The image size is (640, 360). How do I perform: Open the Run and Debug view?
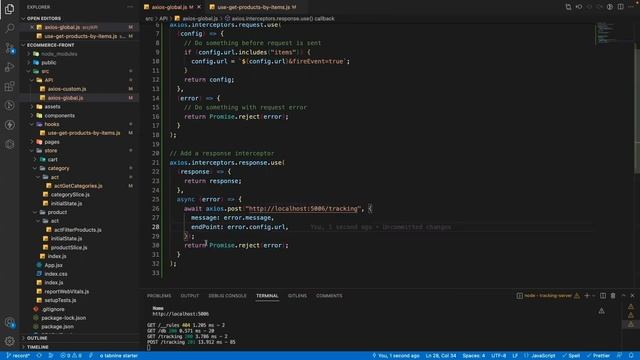9,67
